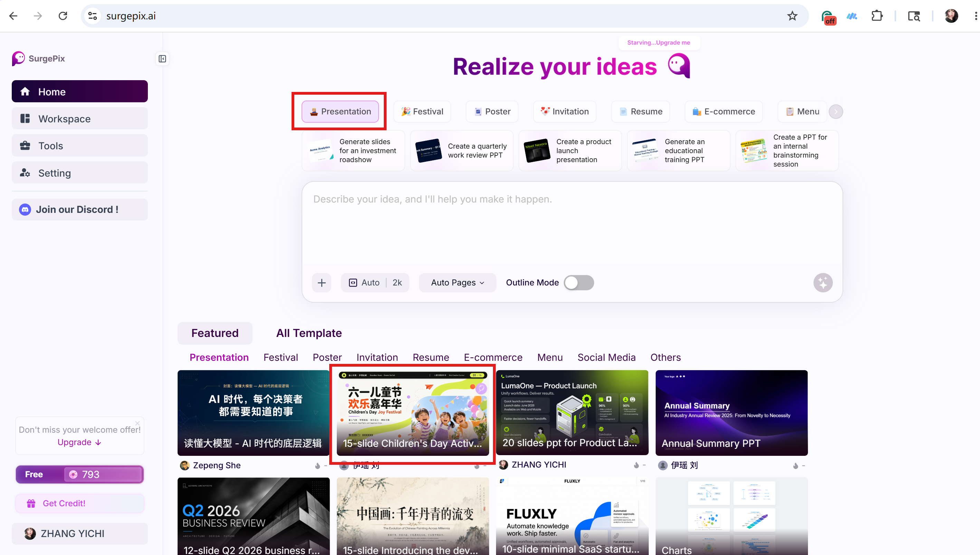980x555 pixels.
Task: Click the Get Credit! button
Action: [80, 503]
